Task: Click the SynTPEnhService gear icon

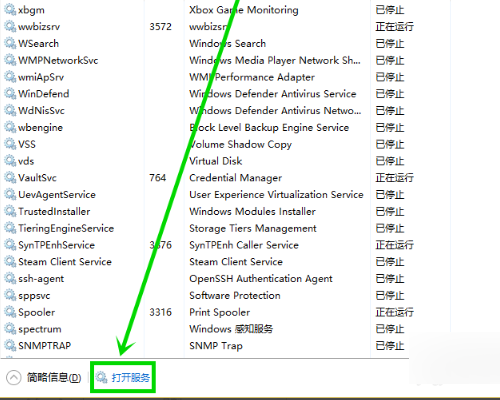Action: [x=10, y=245]
